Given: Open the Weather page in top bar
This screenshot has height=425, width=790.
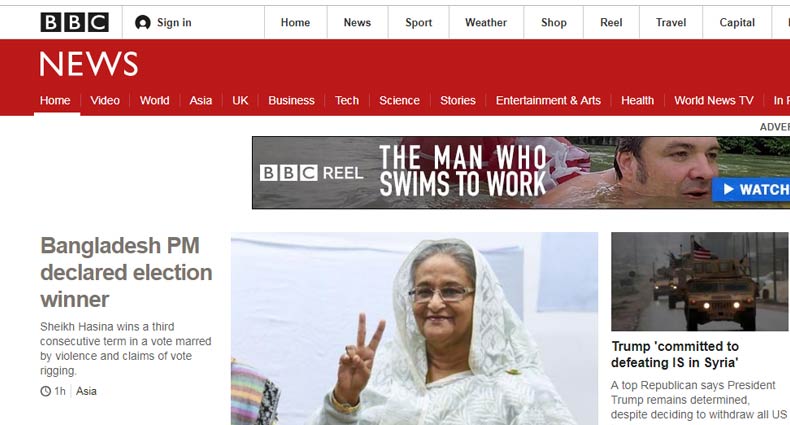Looking at the screenshot, I should [486, 23].
